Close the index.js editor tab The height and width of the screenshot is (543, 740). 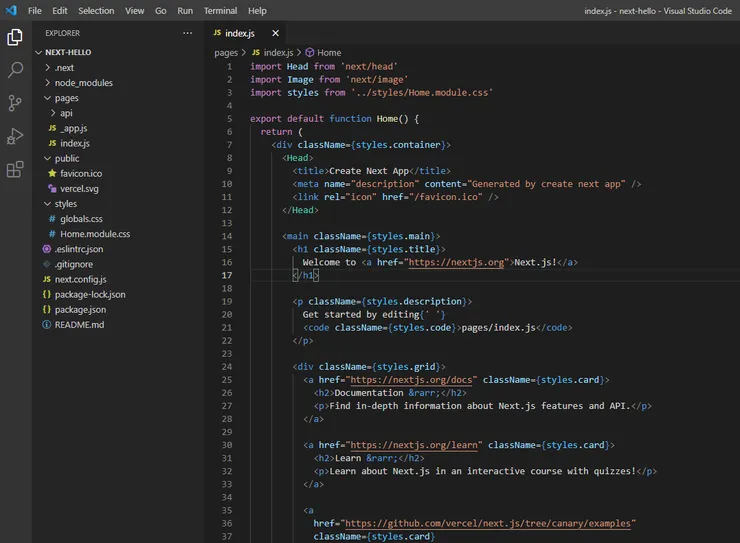pyautogui.click(x=276, y=33)
